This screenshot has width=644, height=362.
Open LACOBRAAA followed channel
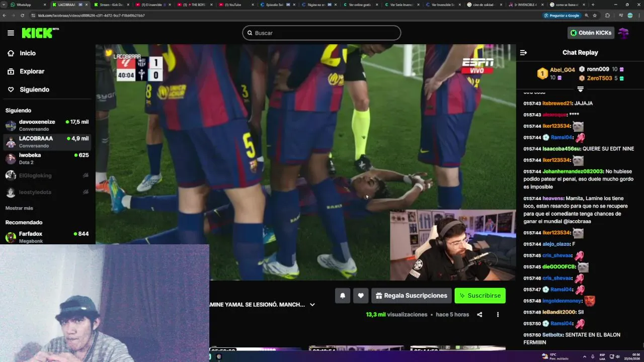tap(47, 142)
